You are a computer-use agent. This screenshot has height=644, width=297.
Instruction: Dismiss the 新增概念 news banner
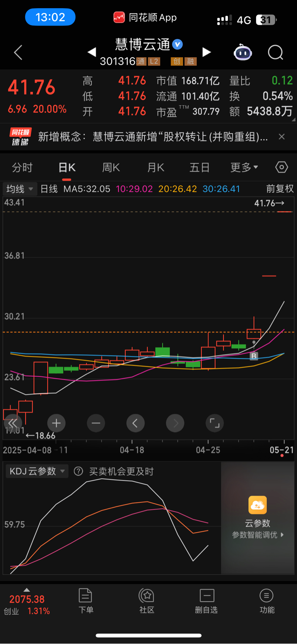pyautogui.click(x=282, y=137)
